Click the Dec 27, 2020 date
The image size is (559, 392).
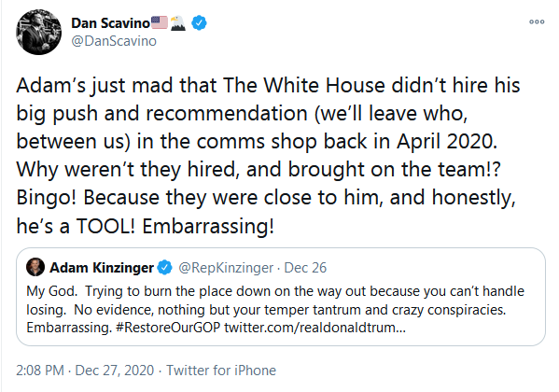pyautogui.click(x=115, y=371)
